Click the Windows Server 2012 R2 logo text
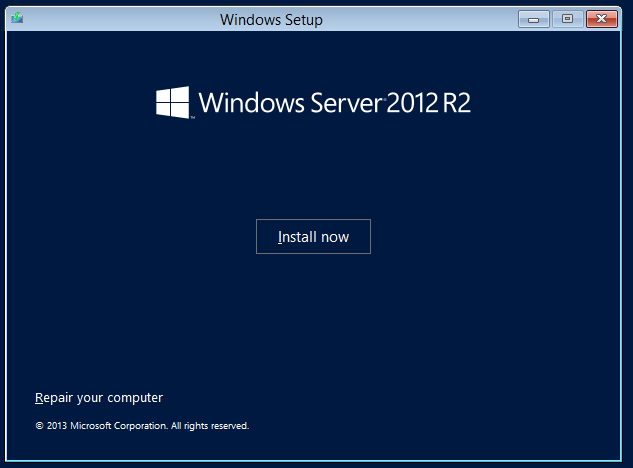Image resolution: width=633 pixels, height=468 pixels. 335,103
